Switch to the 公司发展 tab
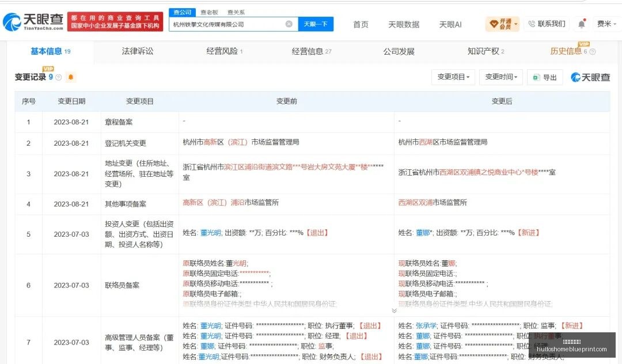Viewport: 622px width, 364px height. [399, 51]
